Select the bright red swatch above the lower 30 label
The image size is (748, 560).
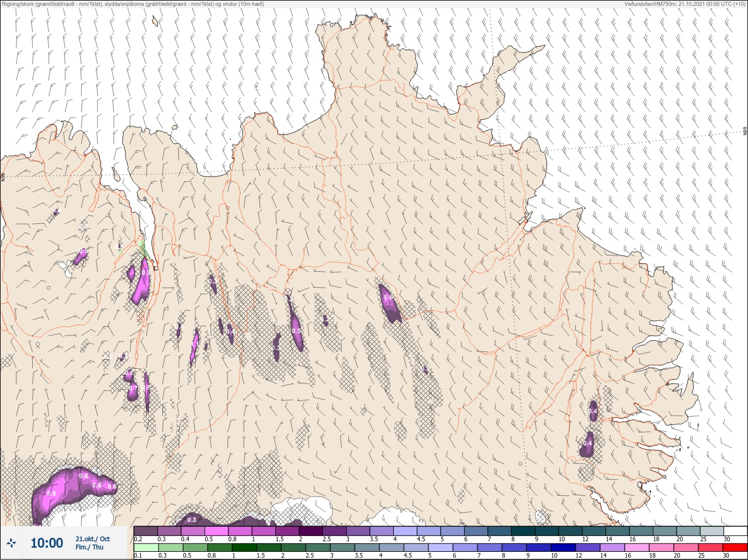(735, 548)
